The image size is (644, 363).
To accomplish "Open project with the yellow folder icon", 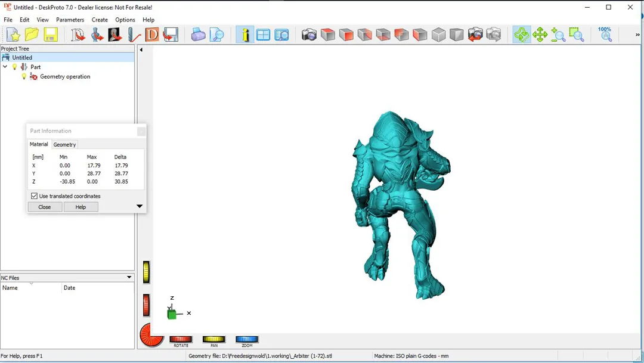I will pos(32,35).
